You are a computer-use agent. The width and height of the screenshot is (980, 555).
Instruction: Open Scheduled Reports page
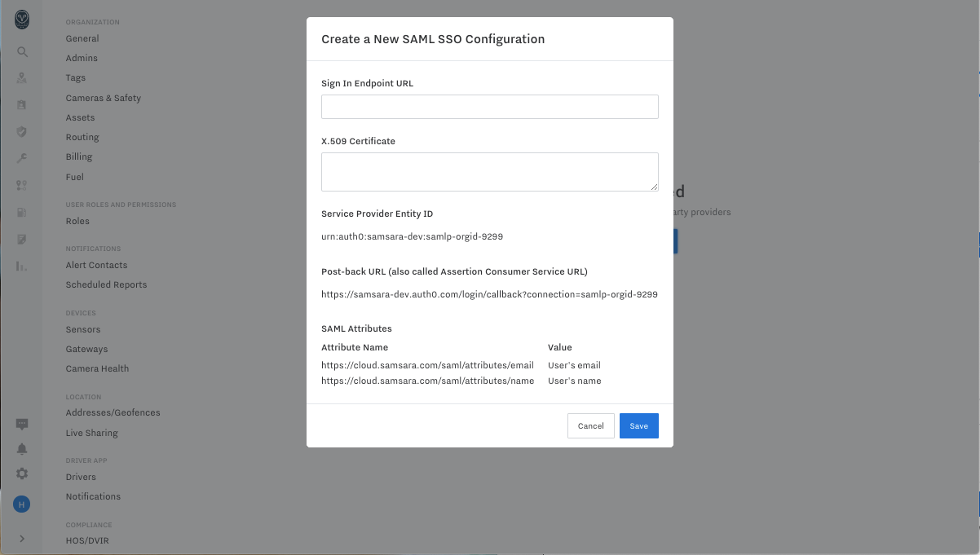tap(107, 284)
